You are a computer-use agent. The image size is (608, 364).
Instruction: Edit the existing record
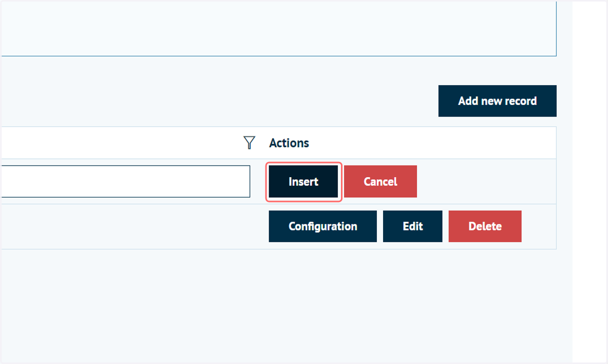coord(412,226)
